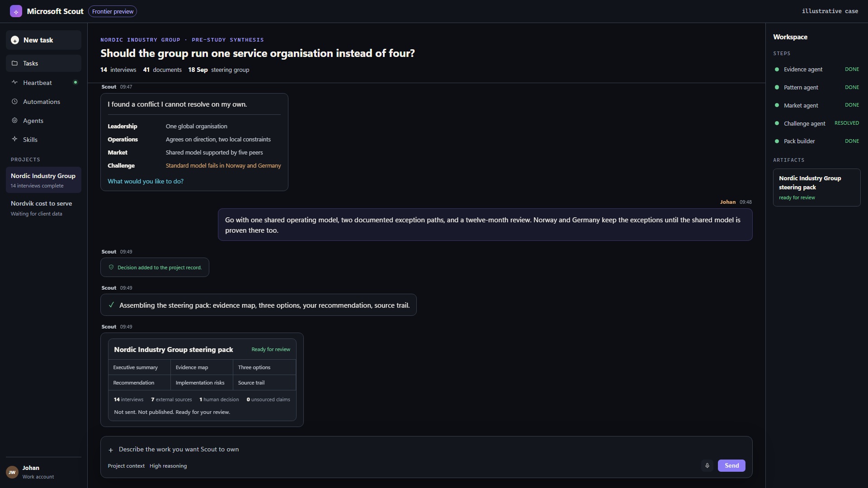Click the Microsoft Scout logo icon
Viewport: 868px width, 488px height.
(x=16, y=11)
